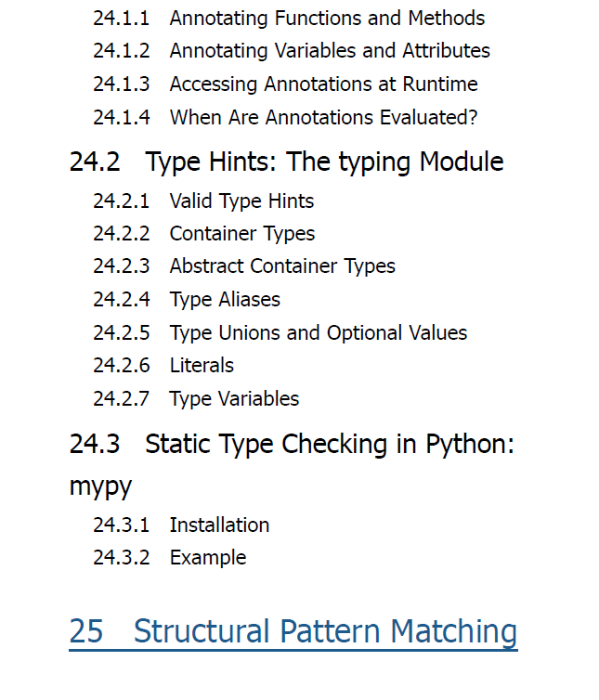Go to 24.3.1 Installation

(181, 525)
